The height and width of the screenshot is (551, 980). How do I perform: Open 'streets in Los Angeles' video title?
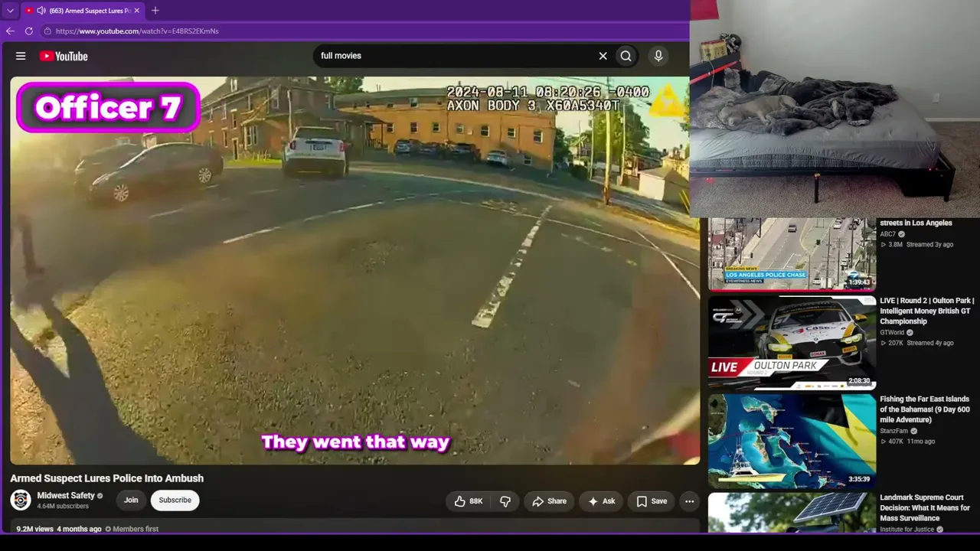point(916,223)
